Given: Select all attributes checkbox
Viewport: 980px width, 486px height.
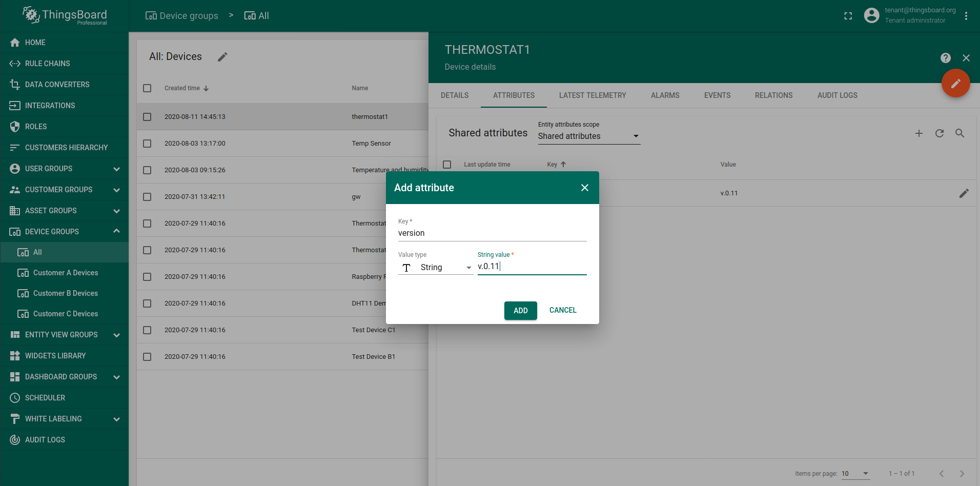Looking at the screenshot, I should point(447,165).
